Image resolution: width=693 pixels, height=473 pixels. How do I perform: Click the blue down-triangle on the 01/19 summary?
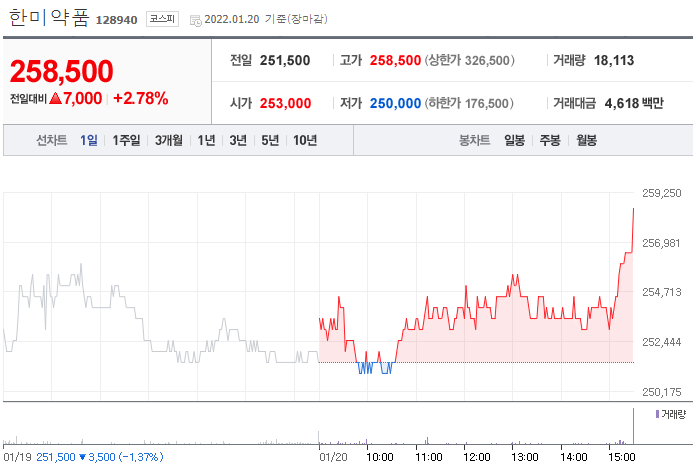82,457
